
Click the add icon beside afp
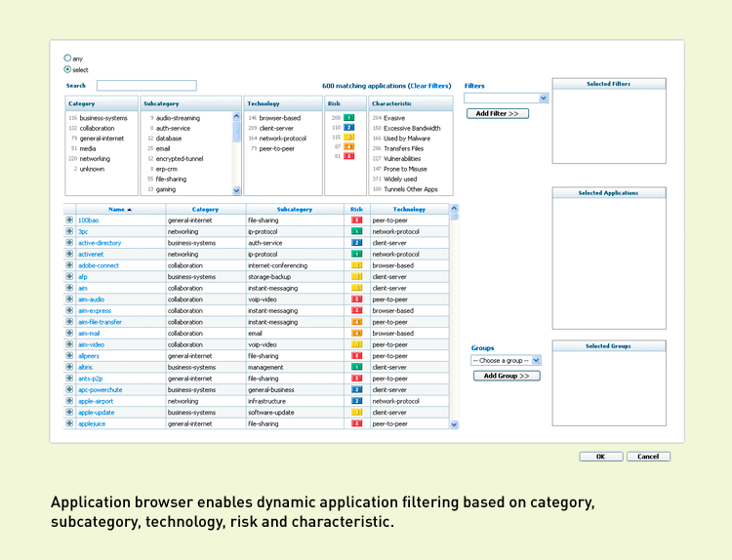point(69,276)
